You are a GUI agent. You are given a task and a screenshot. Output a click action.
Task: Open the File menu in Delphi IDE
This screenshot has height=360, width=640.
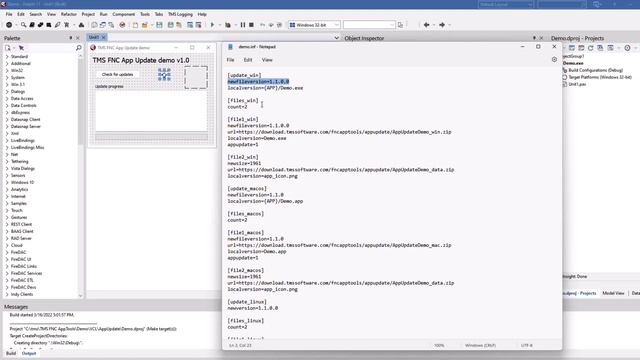[9, 14]
